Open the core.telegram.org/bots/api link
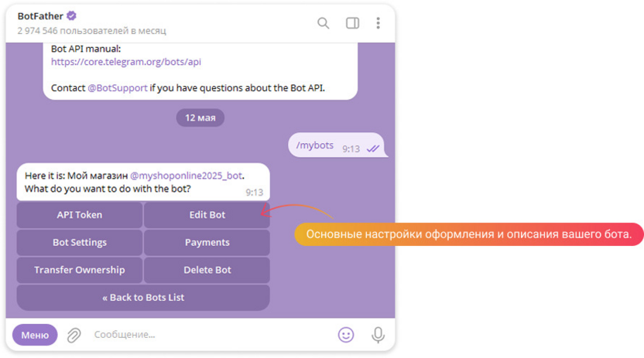Image resolution: width=644 pixels, height=358 pixels. [x=126, y=62]
